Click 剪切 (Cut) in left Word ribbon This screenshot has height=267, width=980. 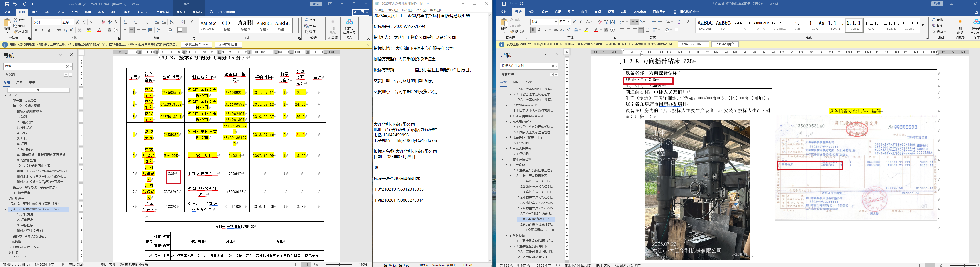pyautogui.click(x=19, y=20)
